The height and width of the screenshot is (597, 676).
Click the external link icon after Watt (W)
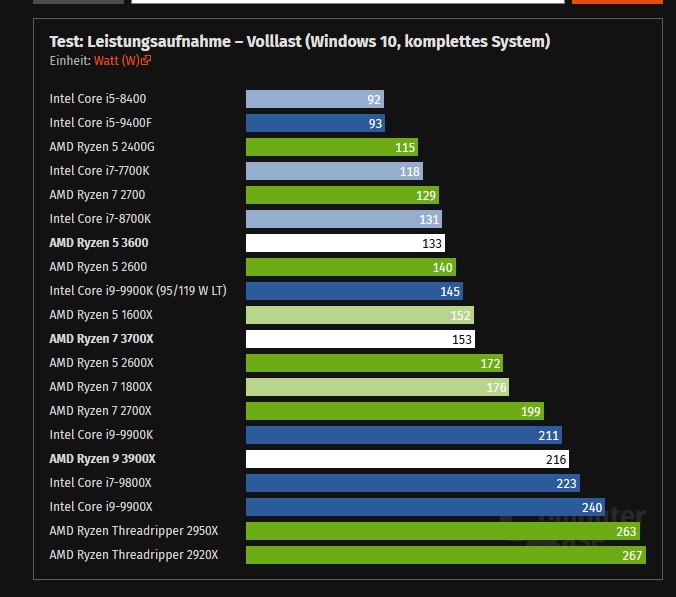[146, 60]
